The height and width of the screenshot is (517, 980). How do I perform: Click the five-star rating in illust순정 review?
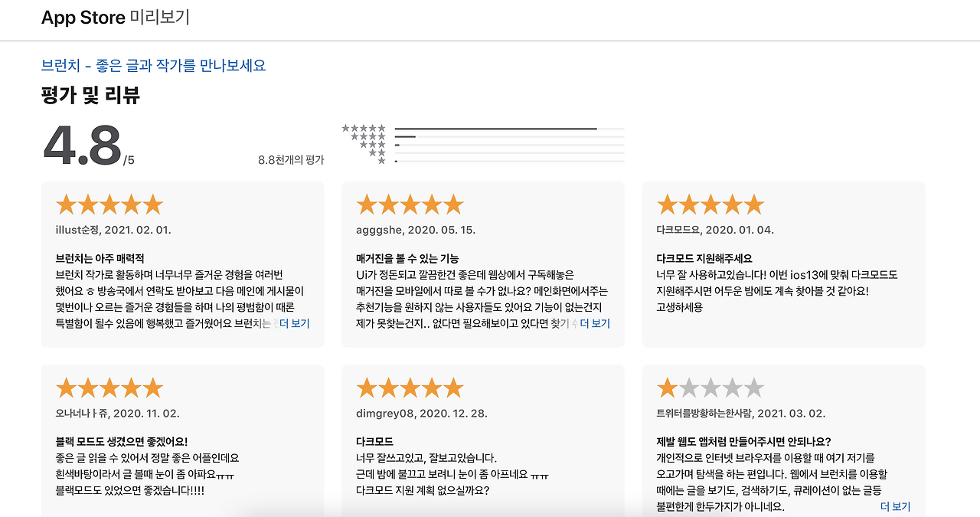109,205
